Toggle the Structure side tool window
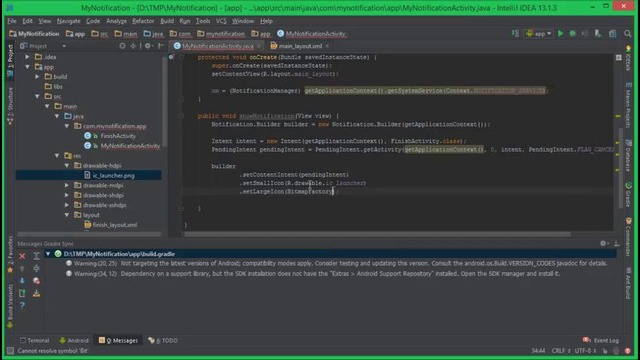The width and height of the screenshot is (640, 360). click(x=10, y=105)
